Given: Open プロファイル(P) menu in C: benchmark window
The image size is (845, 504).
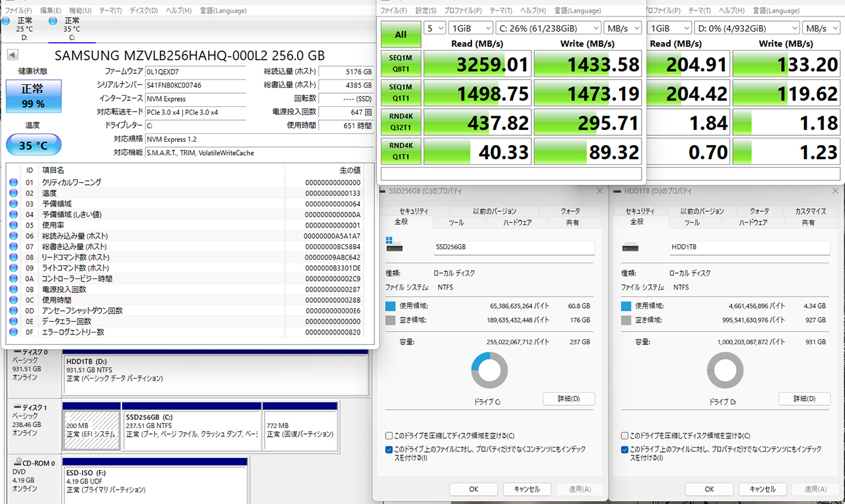Looking at the screenshot, I should (463, 11).
